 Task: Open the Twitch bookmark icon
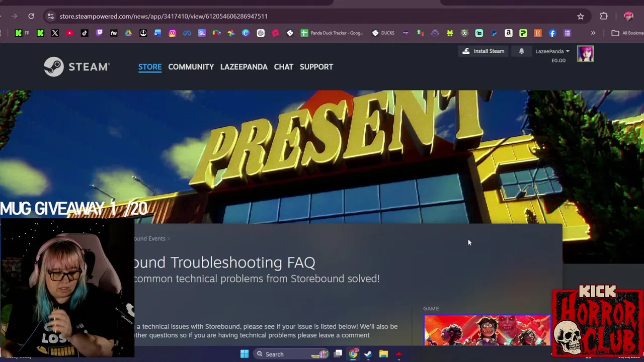[99, 33]
